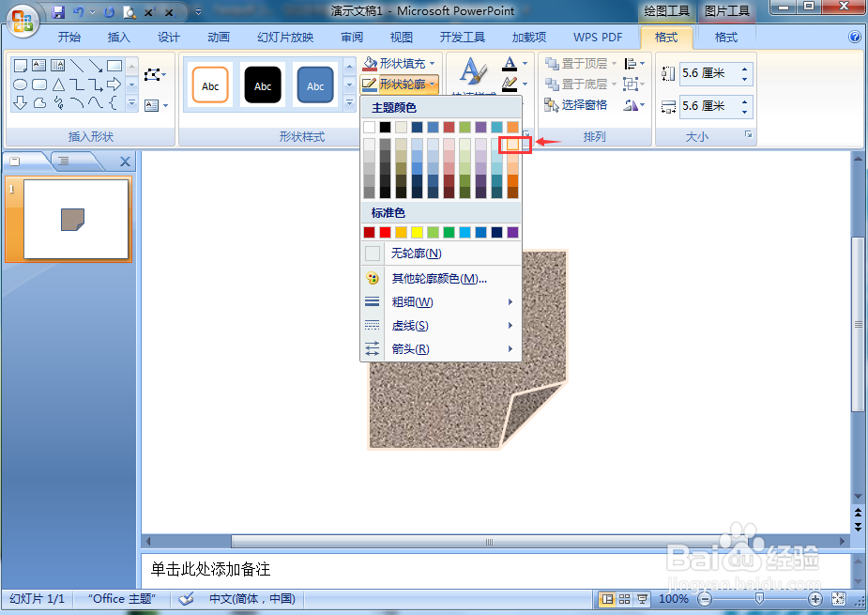This screenshot has height=615, width=868.
Task: Select the white theme color swatch
Action: click(369, 127)
